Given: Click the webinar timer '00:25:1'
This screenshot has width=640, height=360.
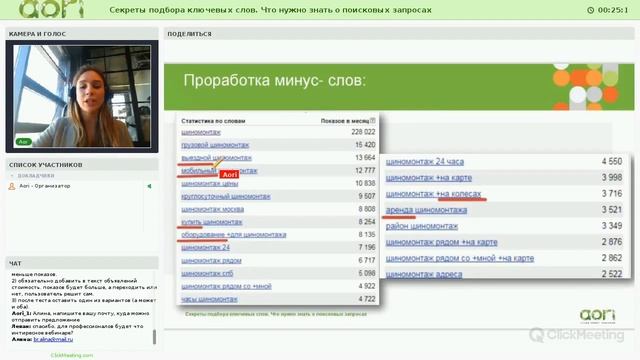Looking at the screenshot, I should (x=613, y=10).
